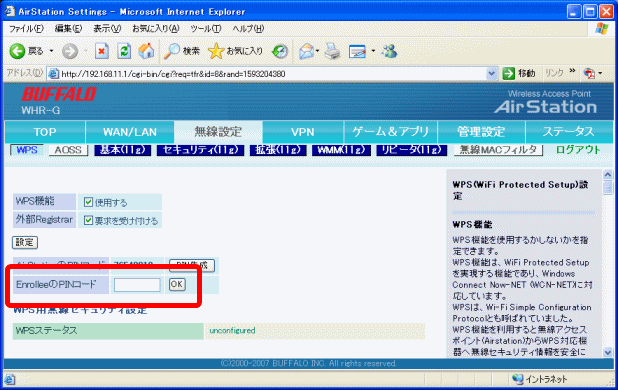The width and height of the screenshot is (618, 390).
Task: Click the 移動 (Go) green arrow button
Action: (519, 73)
